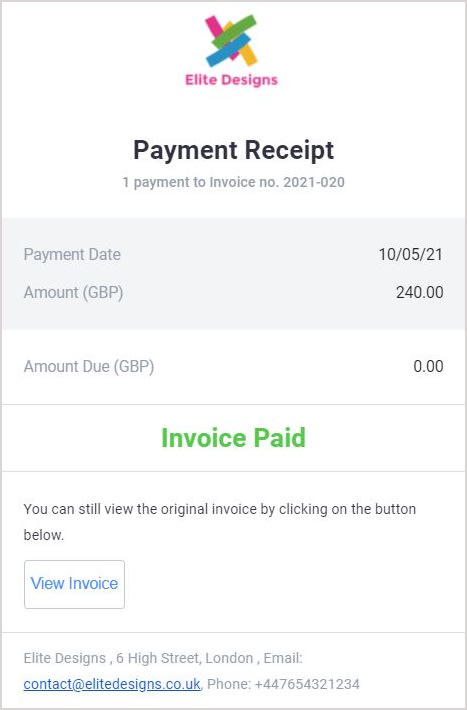Click the Elite Designs footer company name
The image size is (467, 710).
point(64,658)
